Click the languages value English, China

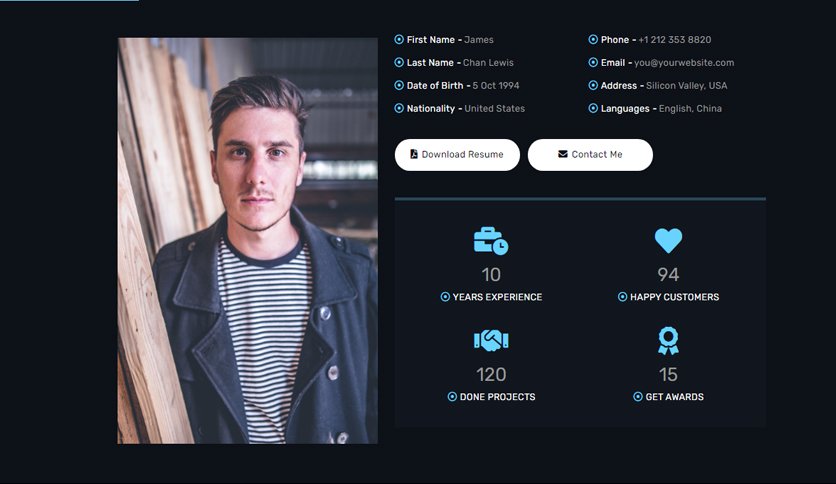690,108
